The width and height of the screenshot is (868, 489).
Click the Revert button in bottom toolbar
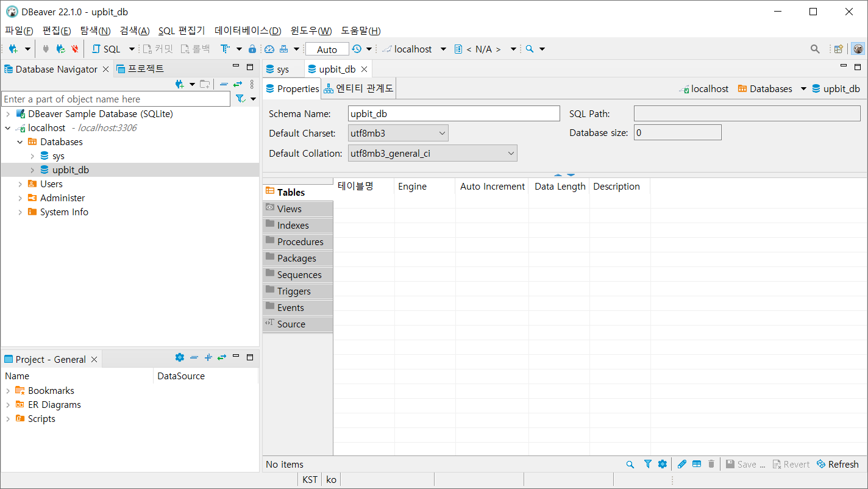tap(791, 464)
